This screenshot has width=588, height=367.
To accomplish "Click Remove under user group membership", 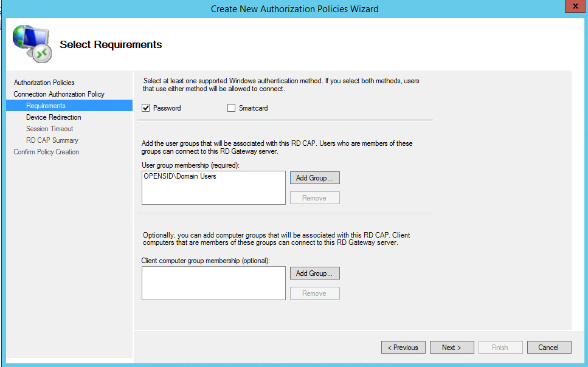I will [314, 198].
